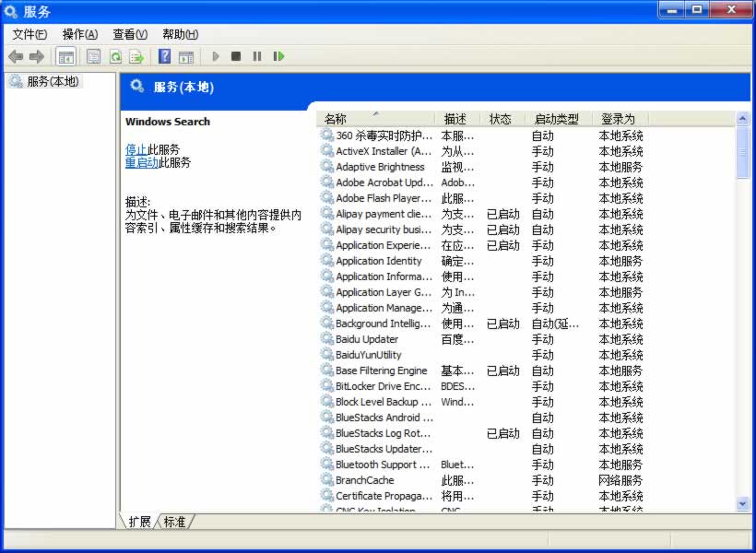Click the Refresh toolbar icon
This screenshot has width=756, height=553.
116,57
